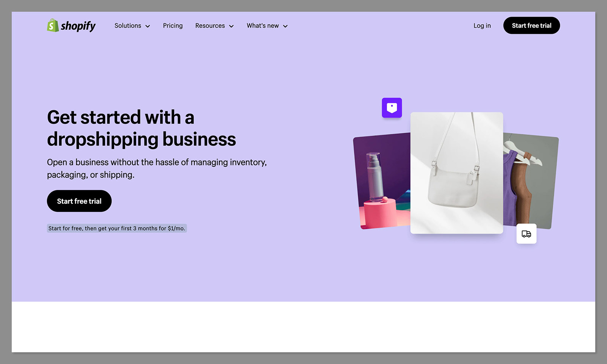Click the 'Open a business without the hassle' paragraph

click(157, 168)
